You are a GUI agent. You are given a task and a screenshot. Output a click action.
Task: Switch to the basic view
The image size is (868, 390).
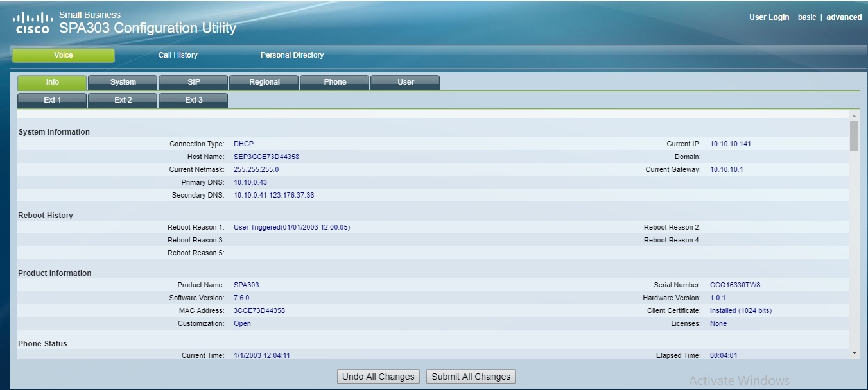coord(807,17)
